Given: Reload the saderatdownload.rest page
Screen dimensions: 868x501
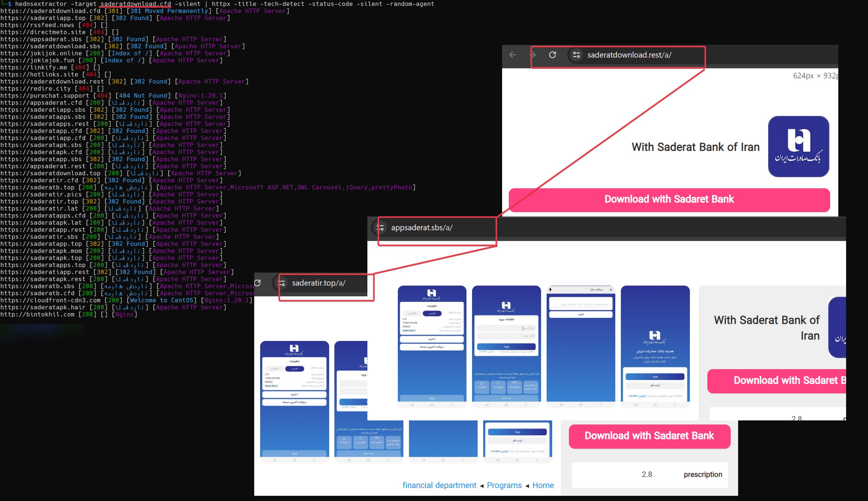Looking at the screenshot, I should tap(553, 55).
